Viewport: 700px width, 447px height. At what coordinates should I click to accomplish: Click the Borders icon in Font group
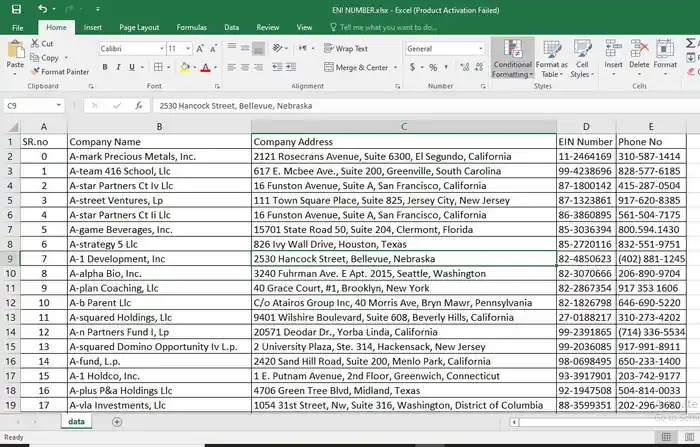point(158,67)
